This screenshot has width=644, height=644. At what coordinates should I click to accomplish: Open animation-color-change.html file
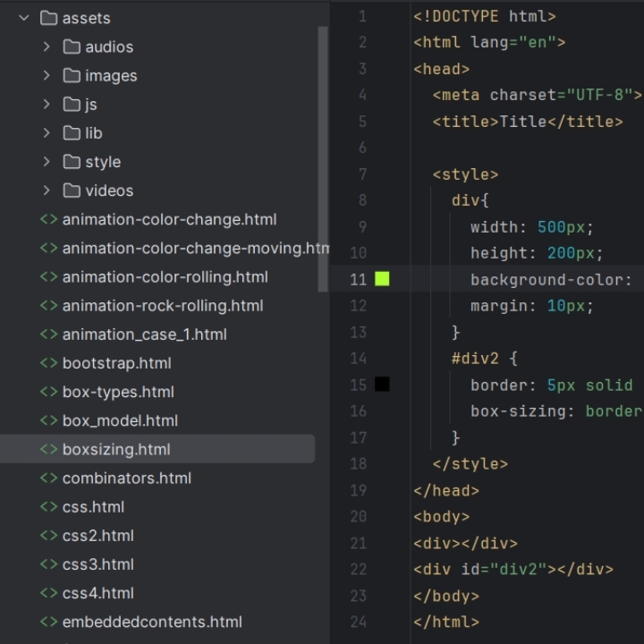coord(169,219)
